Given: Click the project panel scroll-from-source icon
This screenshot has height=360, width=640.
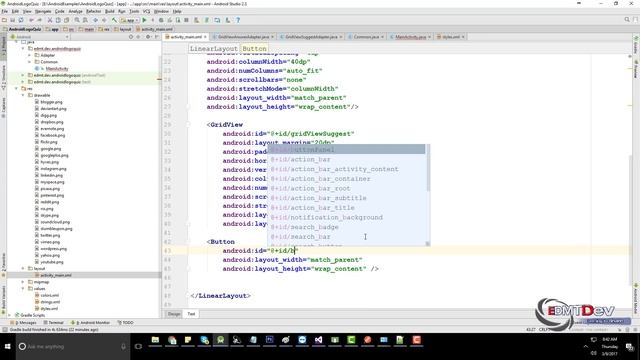Looking at the screenshot, I should pos(131,37).
